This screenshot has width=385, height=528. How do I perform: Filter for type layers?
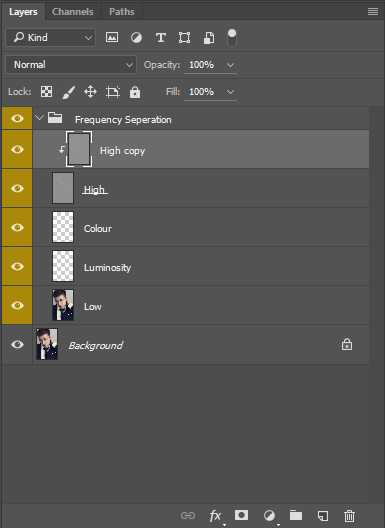click(x=161, y=38)
